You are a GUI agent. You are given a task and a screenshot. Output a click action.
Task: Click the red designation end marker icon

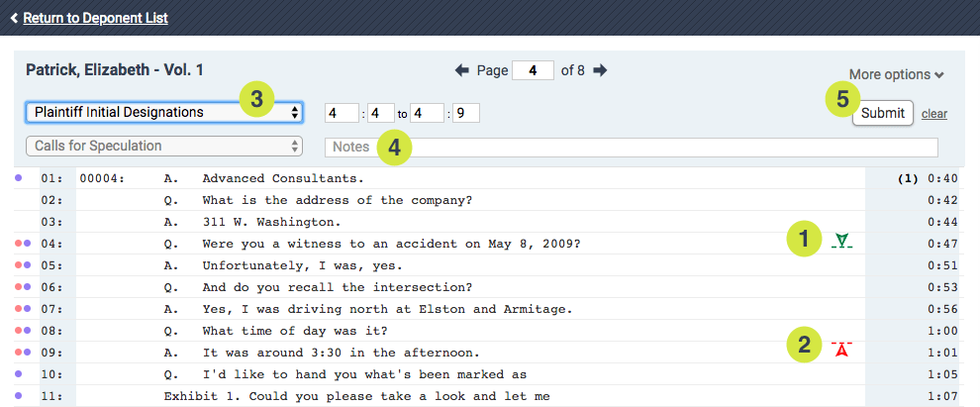[x=842, y=348]
